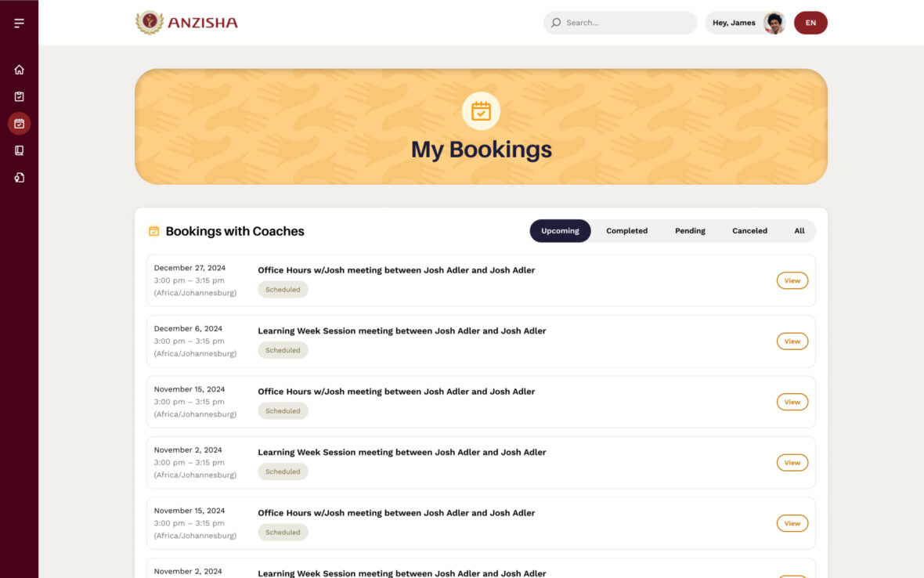The height and width of the screenshot is (578, 924).
Task: Select the Canceled filter option
Action: 749,230
